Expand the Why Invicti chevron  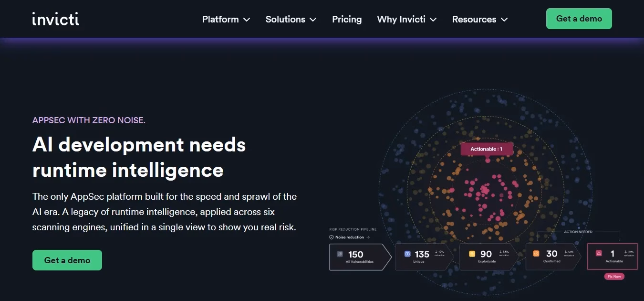click(433, 20)
